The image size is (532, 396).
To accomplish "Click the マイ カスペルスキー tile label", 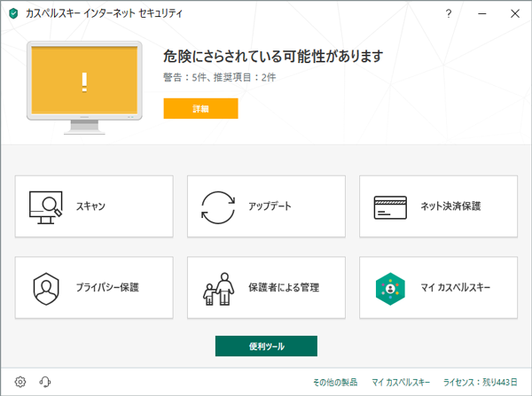I will coord(456,288).
